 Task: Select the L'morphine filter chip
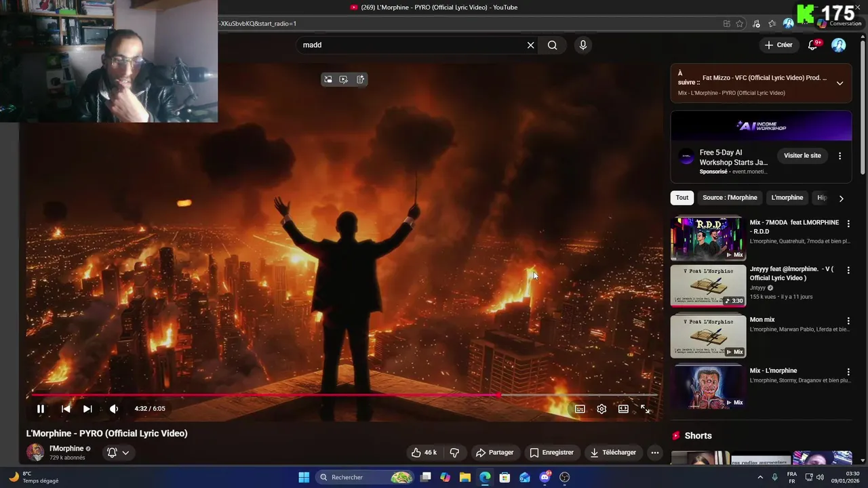tap(787, 198)
